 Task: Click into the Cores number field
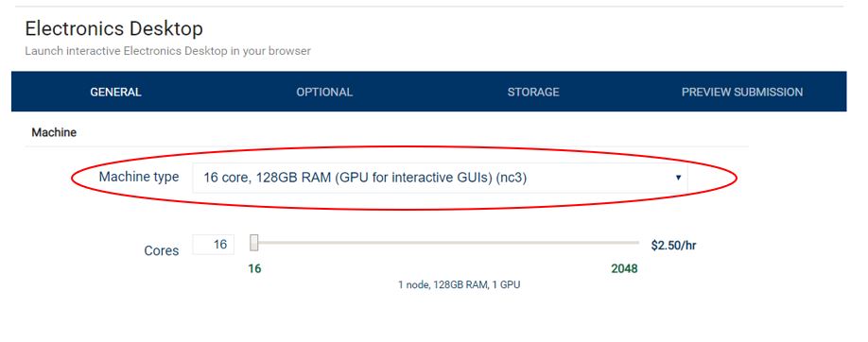pos(213,245)
